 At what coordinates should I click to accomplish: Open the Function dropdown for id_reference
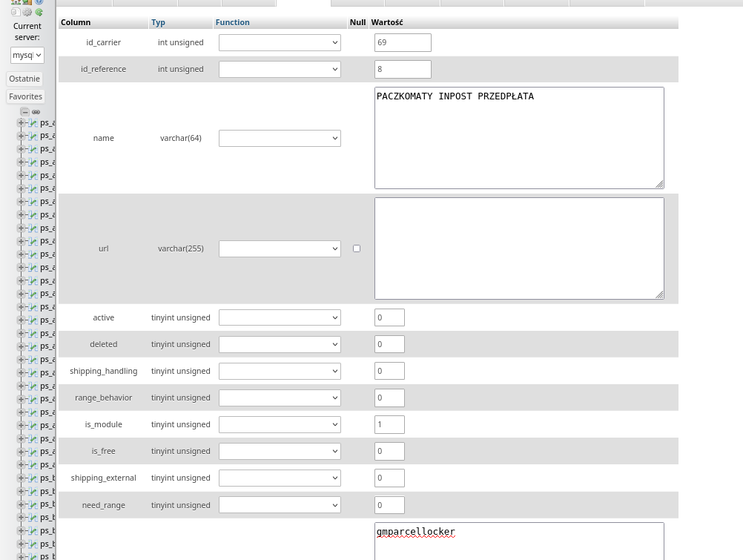coord(280,69)
